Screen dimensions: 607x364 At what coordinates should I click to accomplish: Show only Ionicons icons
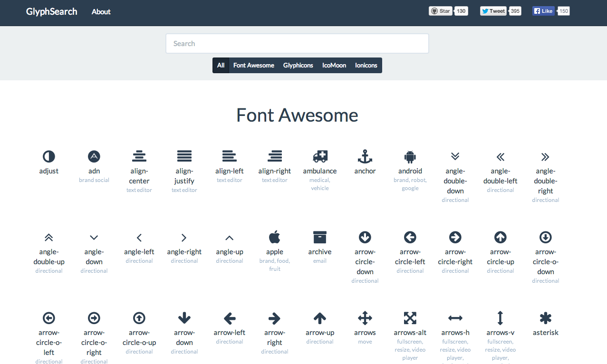pos(366,66)
